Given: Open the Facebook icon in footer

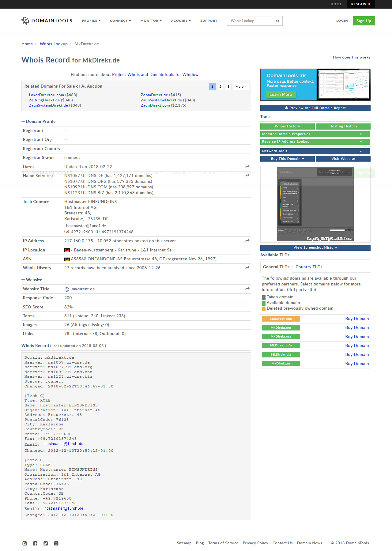Looking at the screenshot, I should click(x=35, y=543).
